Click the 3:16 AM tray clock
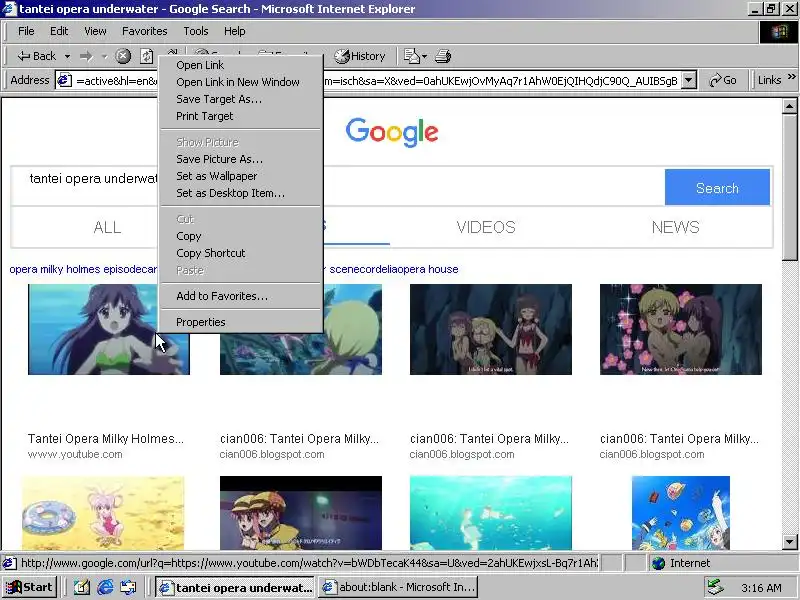Image resolution: width=800 pixels, height=600 pixels. (x=761, y=588)
